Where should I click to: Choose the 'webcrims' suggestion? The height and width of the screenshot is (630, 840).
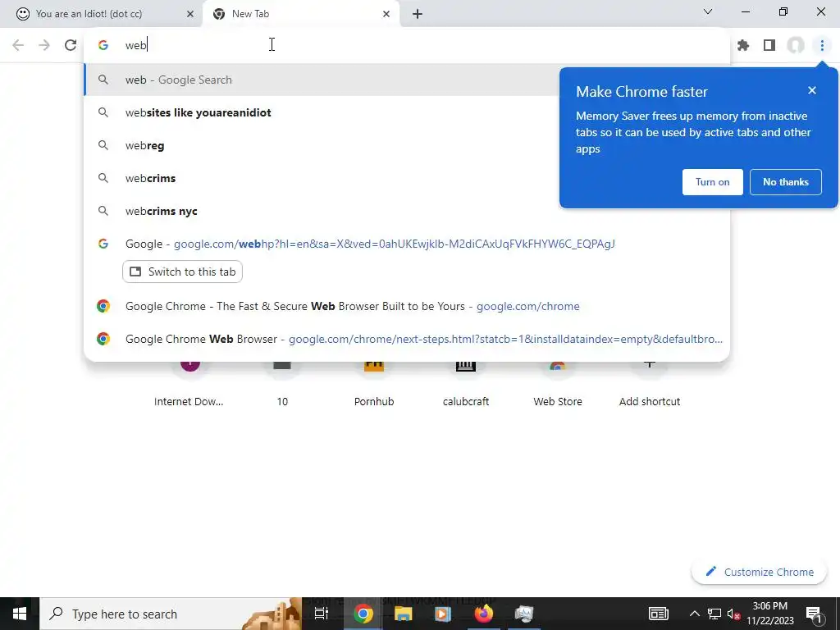click(322, 178)
